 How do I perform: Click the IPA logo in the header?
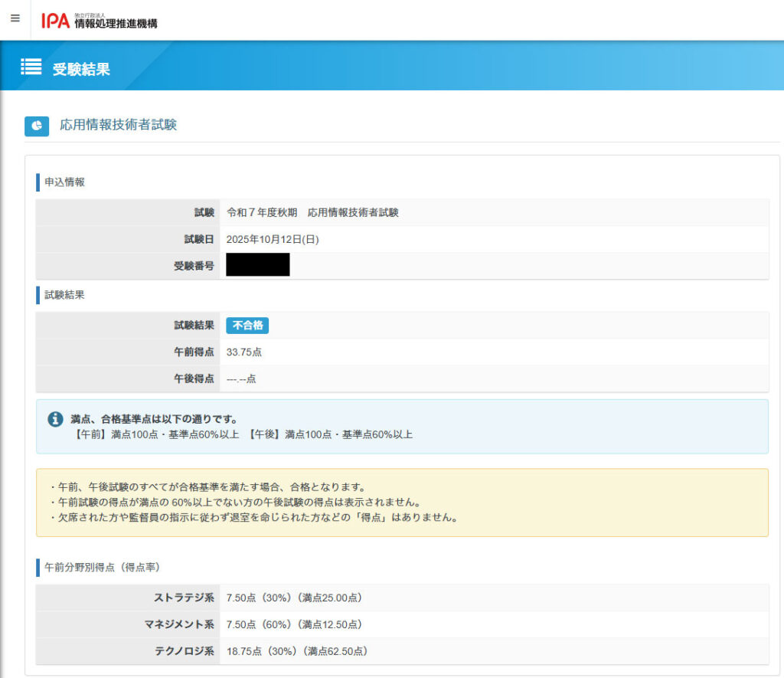click(56, 21)
